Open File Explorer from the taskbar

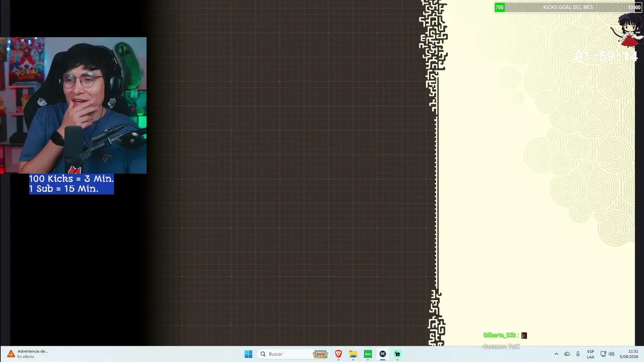pos(353,354)
